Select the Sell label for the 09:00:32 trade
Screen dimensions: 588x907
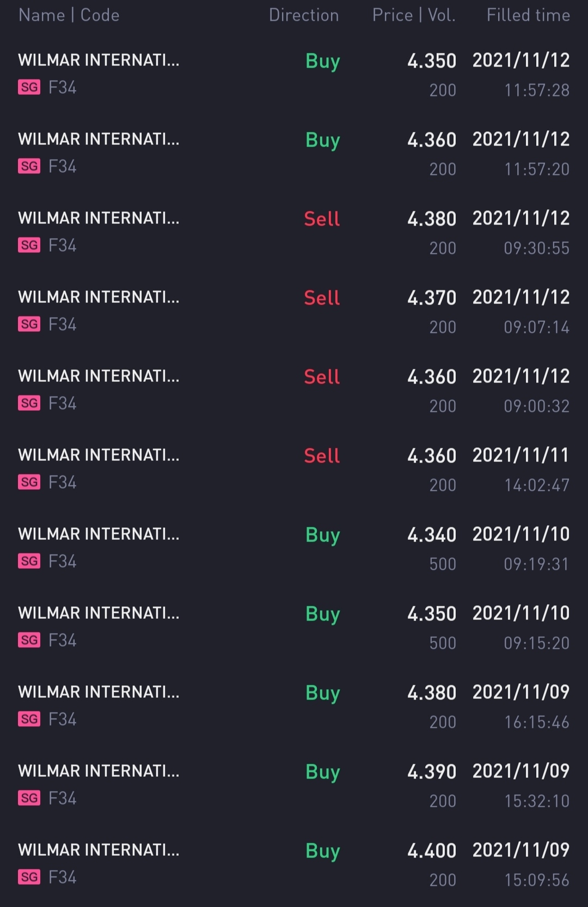pos(322,376)
